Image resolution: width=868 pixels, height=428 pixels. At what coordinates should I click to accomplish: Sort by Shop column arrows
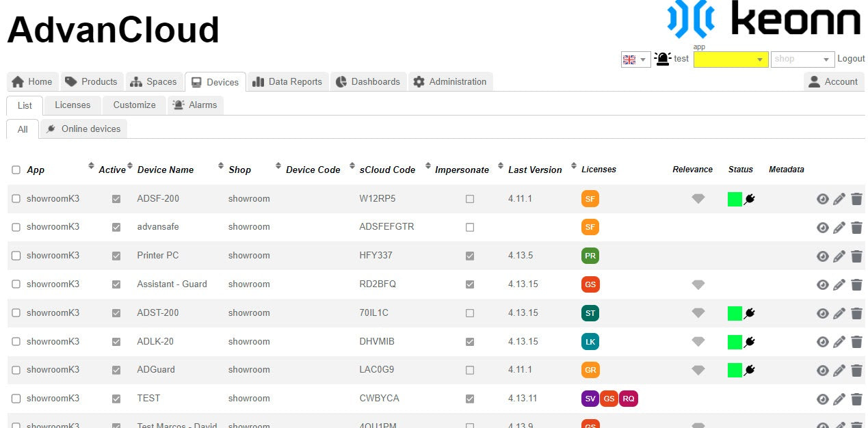(x=278, y=166)
